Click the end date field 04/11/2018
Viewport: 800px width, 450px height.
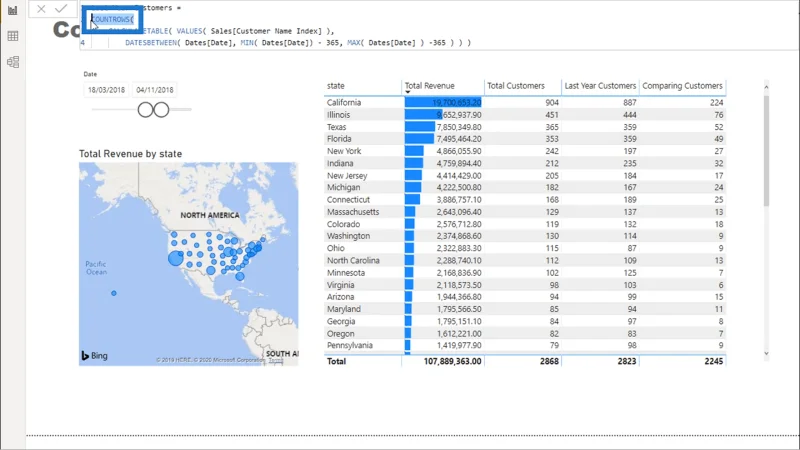(155, 90)
